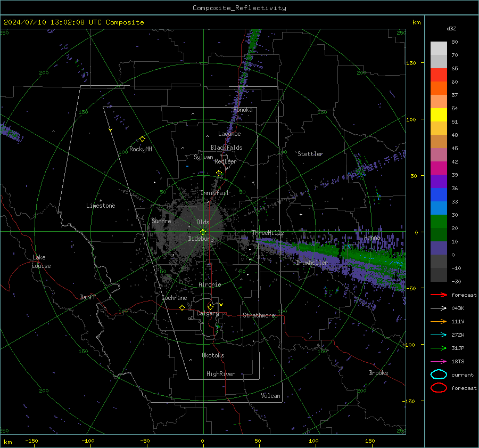Click the yellow radar-center diamond between Olds and Didsbury
The image size is (479, 448).
point(203,232)
